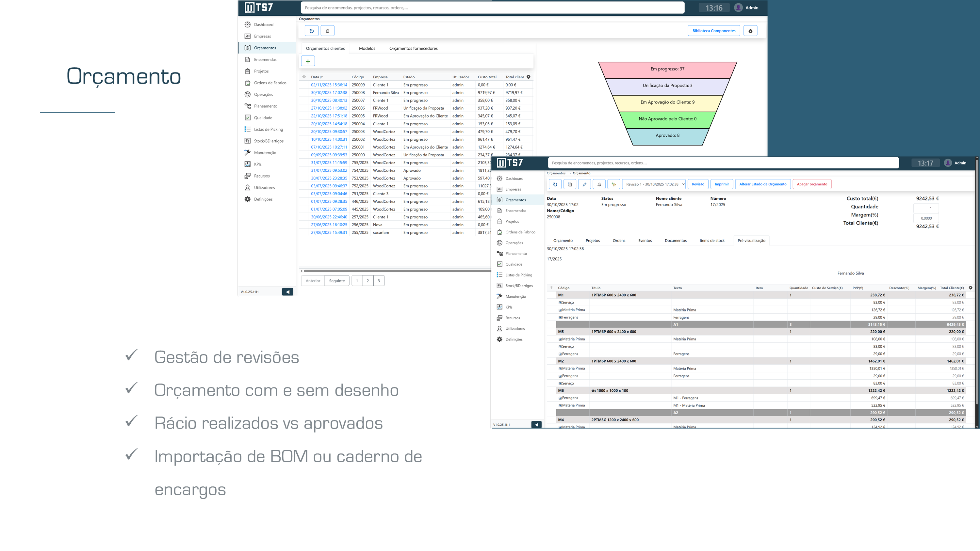
Task: Expand the Matéria Prima row under M5
Action: (560, 339)
